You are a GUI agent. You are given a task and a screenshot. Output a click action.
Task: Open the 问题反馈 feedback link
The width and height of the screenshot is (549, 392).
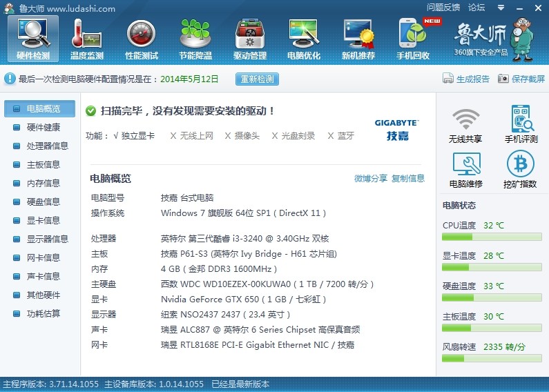point(443,8)
